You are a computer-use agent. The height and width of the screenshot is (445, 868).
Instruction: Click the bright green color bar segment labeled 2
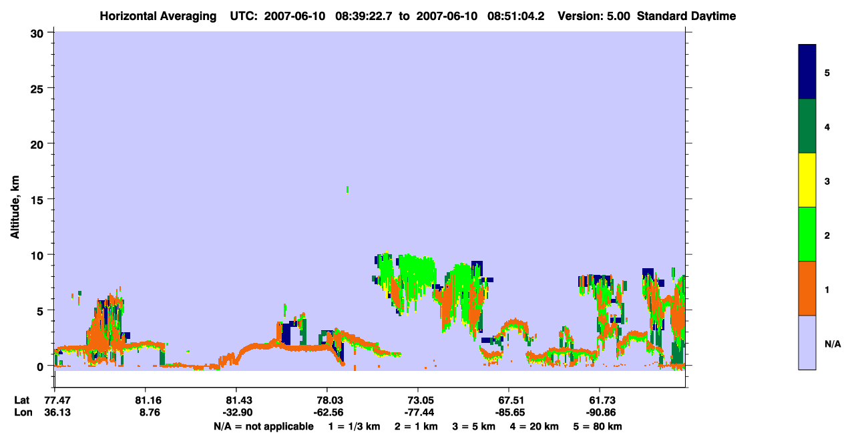pos(807,234)
